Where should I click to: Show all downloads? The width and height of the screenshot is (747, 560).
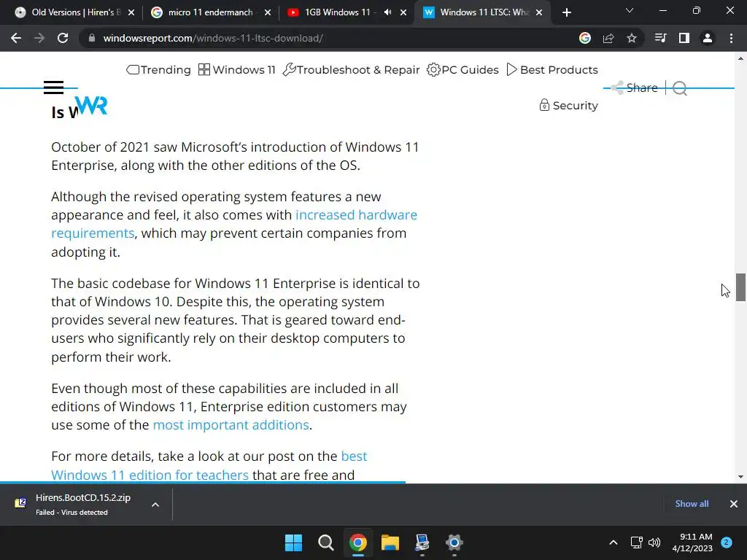coord(692,503)
